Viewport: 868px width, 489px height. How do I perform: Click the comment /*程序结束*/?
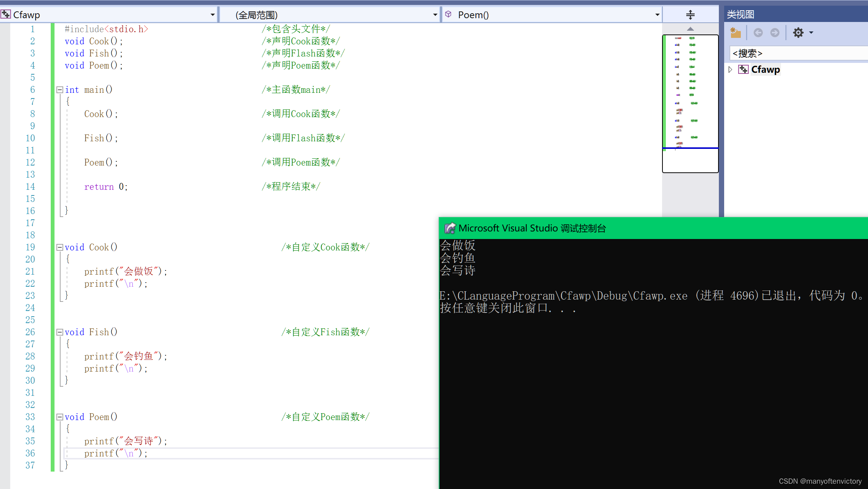(291, 187)
